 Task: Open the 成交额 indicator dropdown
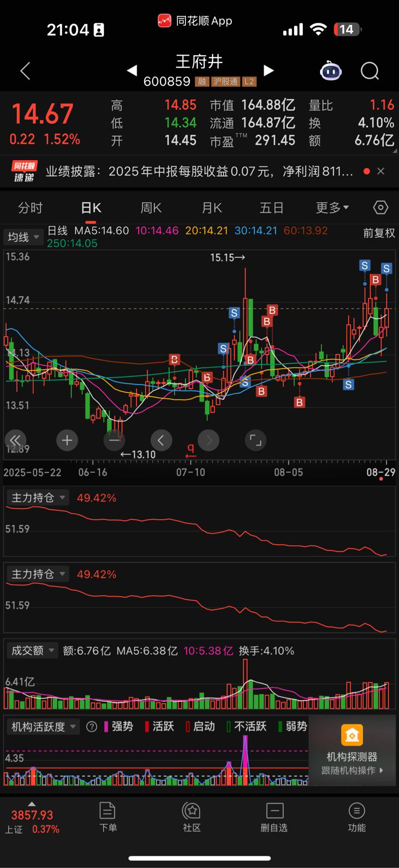point(33,651)
